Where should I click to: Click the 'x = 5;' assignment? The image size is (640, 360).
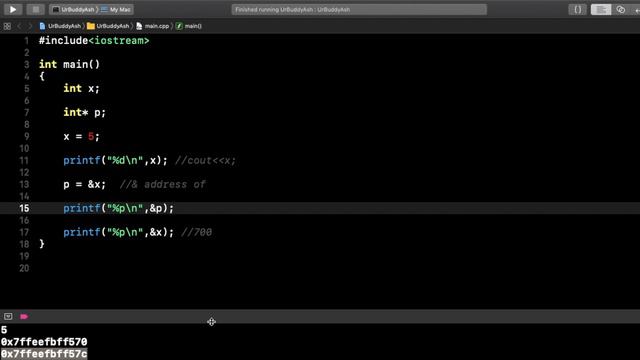81,136
